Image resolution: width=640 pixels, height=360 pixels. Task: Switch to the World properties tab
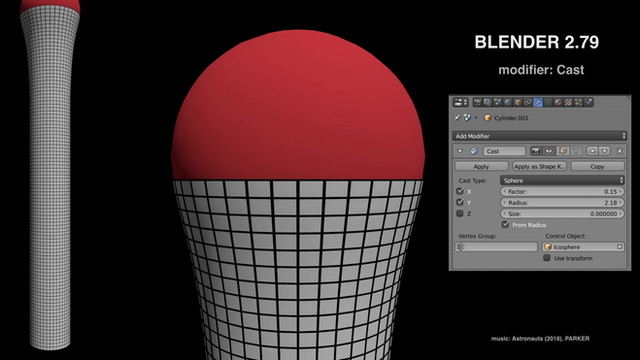coord(507,102)
